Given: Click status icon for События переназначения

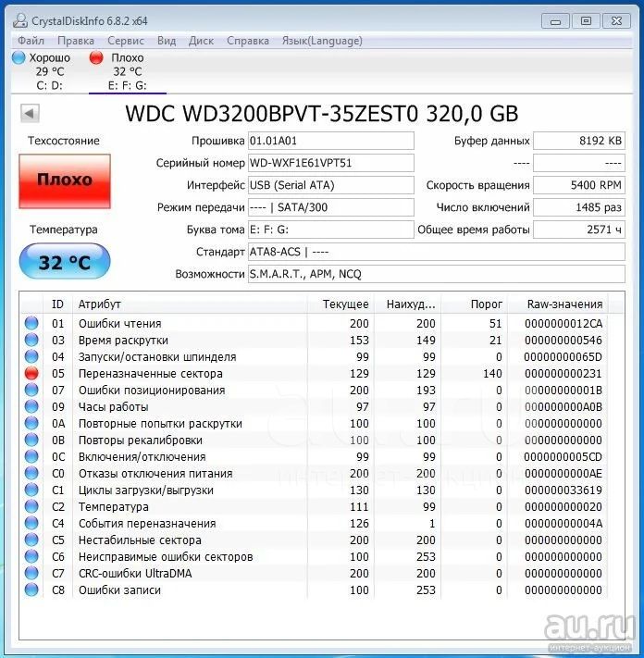Looking at the screenshot, I should pyautogui.click(x=31, y=523).
